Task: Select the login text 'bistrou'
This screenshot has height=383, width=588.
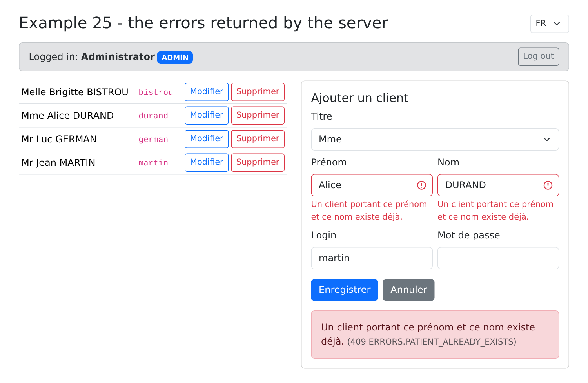Action: coord(156,93)
